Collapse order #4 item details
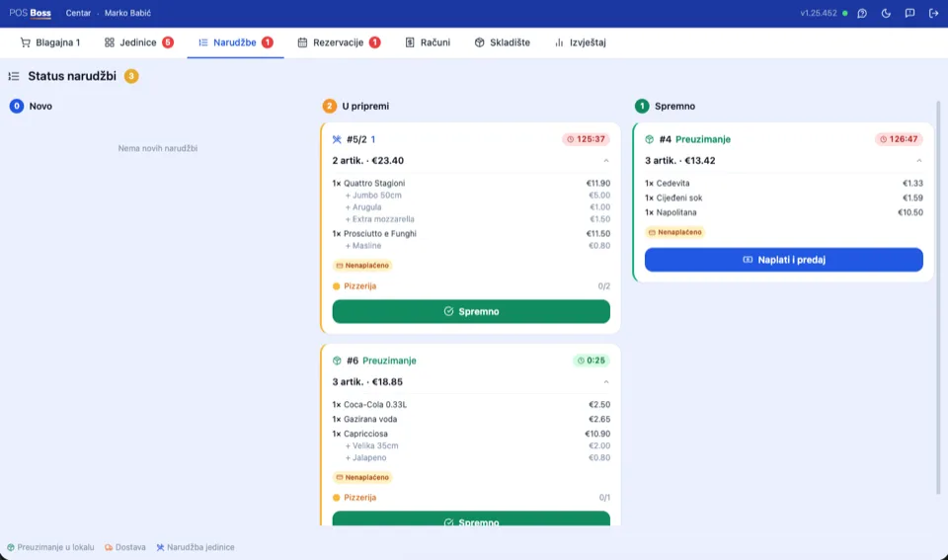 [x=918, y=161]
